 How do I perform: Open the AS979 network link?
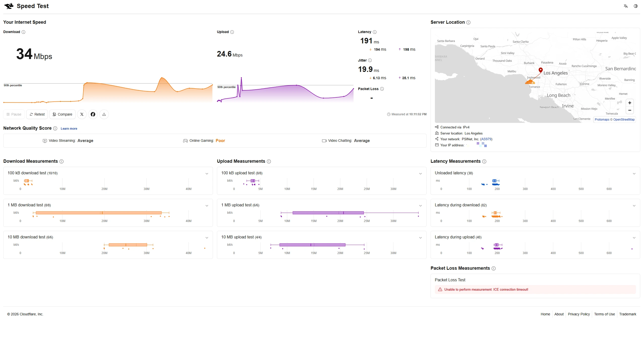(x=486, y=139)
